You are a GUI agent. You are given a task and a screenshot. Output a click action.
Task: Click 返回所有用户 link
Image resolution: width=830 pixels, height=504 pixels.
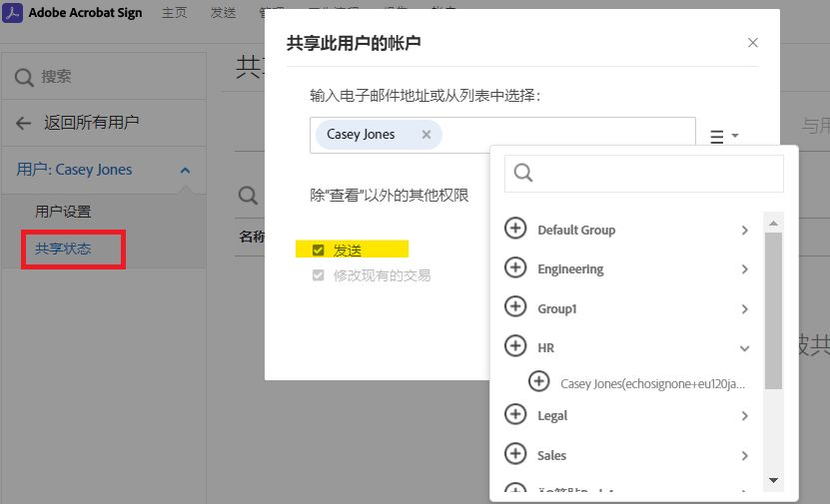91,123
